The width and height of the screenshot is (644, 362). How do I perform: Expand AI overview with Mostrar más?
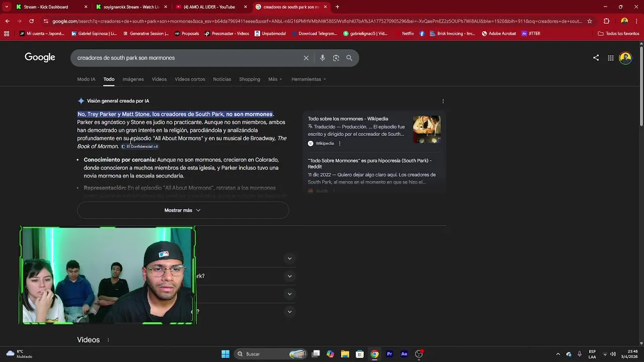pyautogui.click(x=183, y=210)
